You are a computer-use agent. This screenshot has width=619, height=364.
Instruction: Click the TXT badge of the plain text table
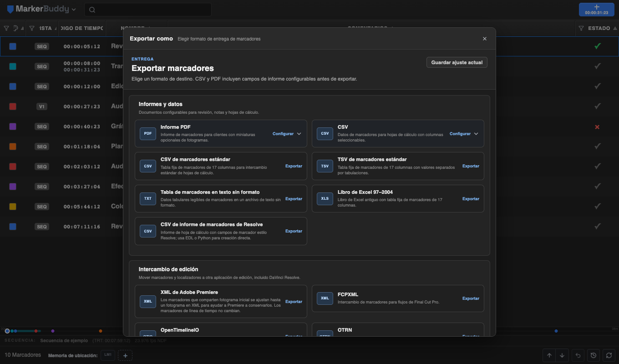click(148, 199)
